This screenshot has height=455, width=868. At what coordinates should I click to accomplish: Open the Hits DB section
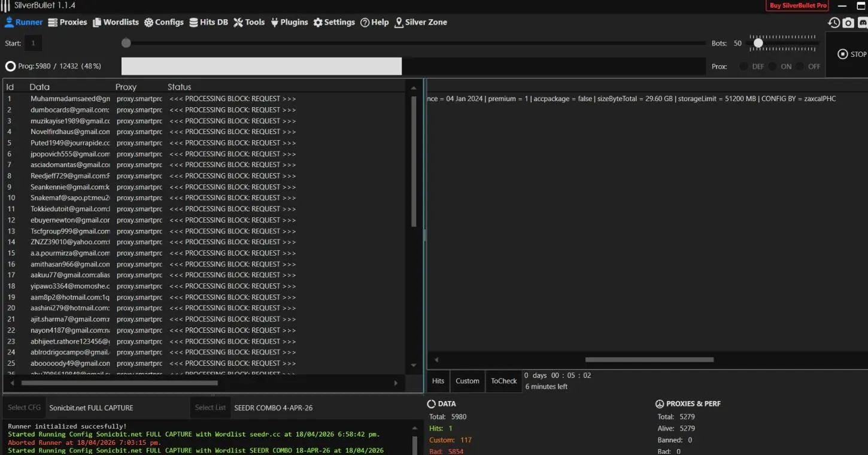coord(208,22)
